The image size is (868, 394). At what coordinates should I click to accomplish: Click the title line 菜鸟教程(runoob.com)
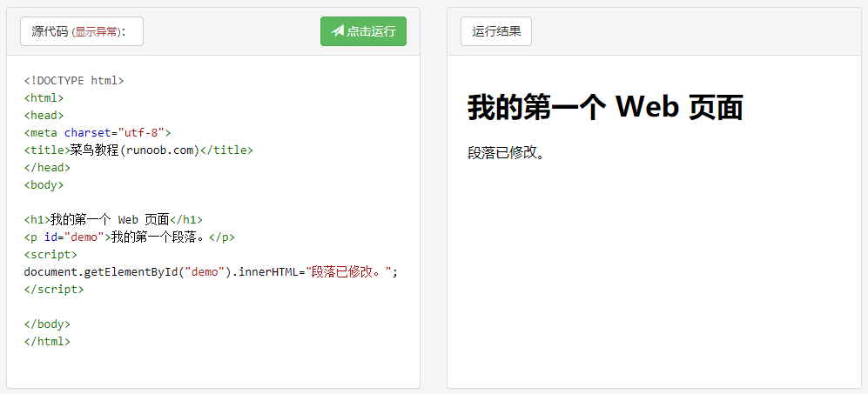click(x=138, y=150)
